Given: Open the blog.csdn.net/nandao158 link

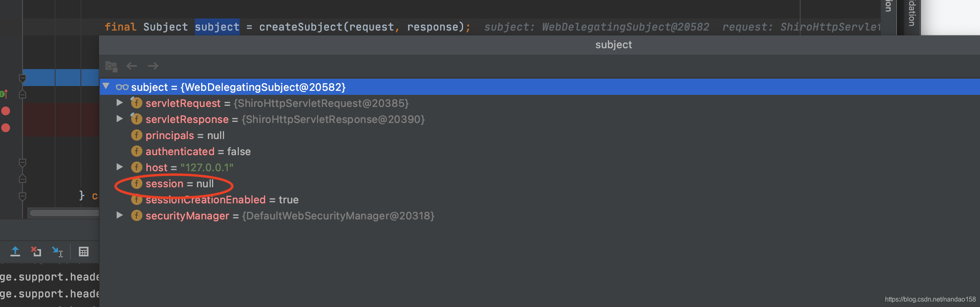Looking at the screenshot, I should coord(933,299).
